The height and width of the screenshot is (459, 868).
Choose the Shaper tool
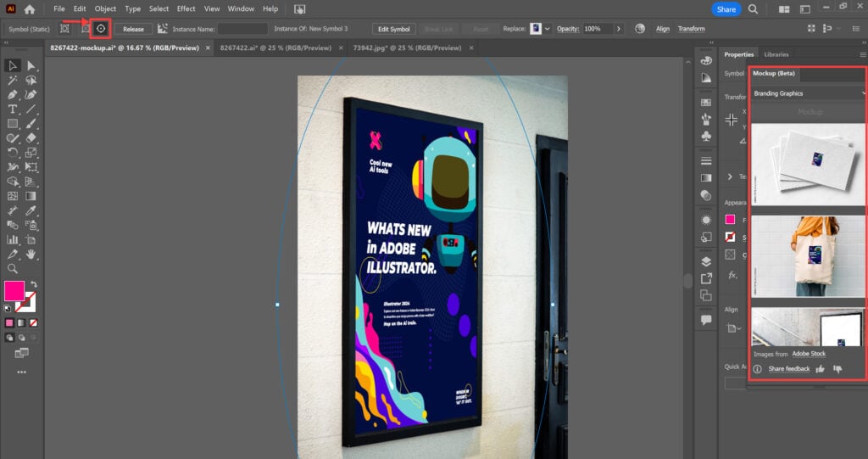click(x=12, y=138)
